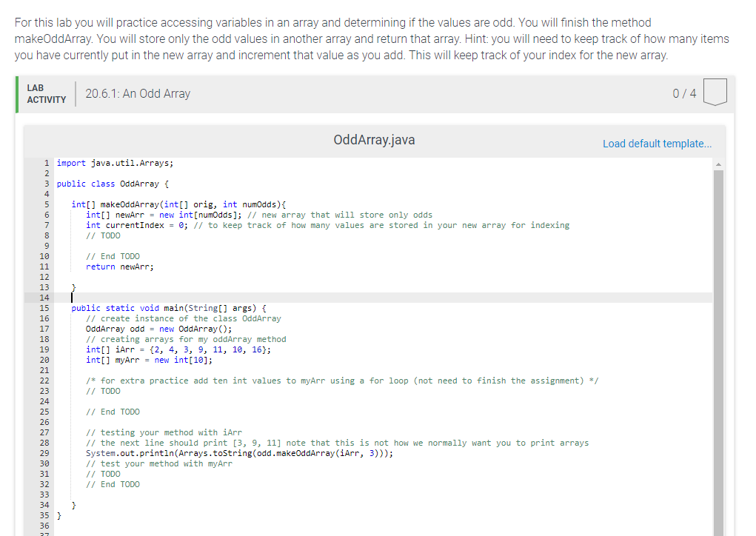The height and width of the screenshot is (536, 756).
Task: Click the closing brace on line 13
Action: click(74, 287)
